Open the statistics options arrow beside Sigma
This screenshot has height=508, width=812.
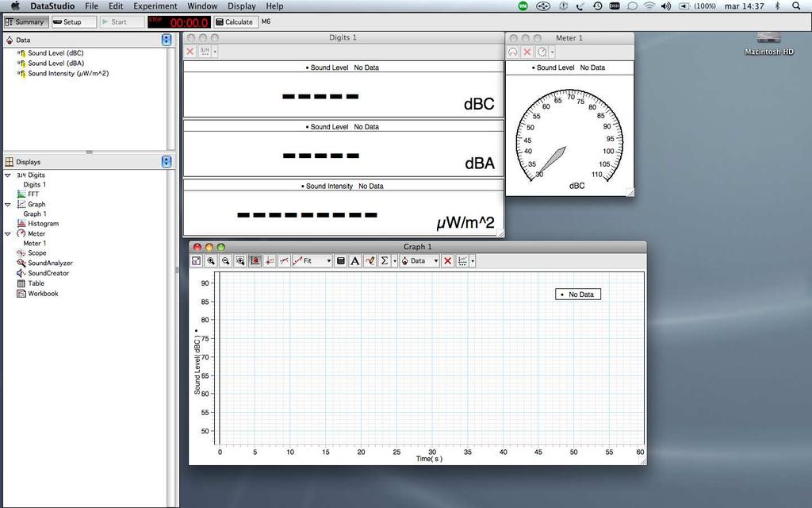(395, 260)
